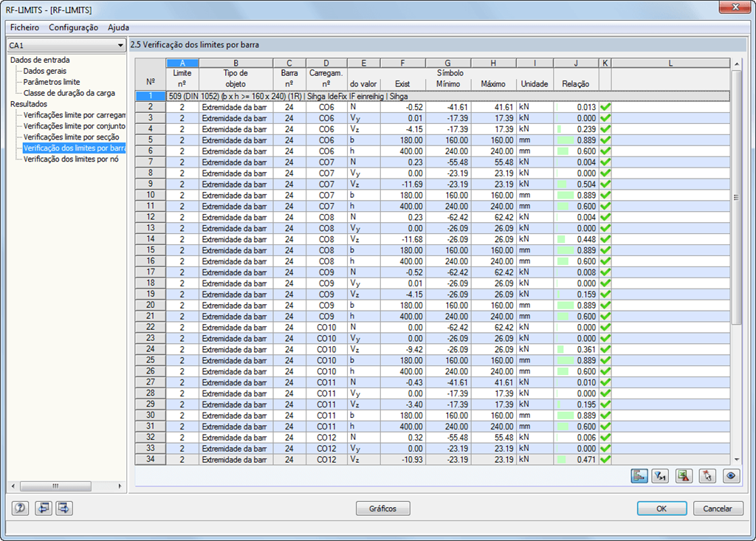Click the navigator horizontal scrollbar left arrow
The width and height of the screenshot is (756, 541).
13,486
